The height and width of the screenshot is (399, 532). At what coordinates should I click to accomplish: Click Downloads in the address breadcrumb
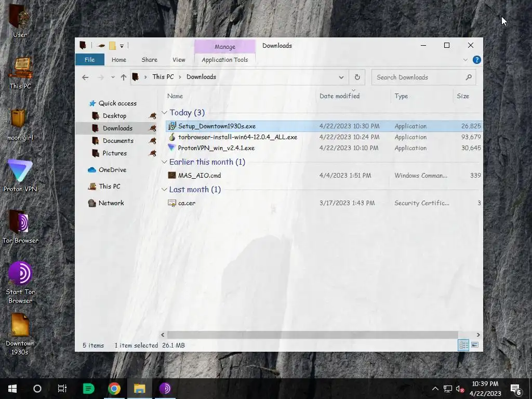(x=201, y=77)
